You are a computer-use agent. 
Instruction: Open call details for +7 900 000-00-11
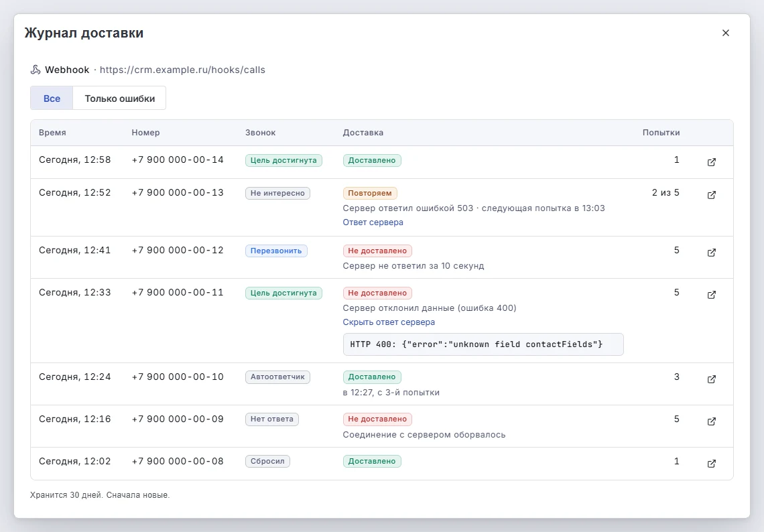(x=711, y=295)
